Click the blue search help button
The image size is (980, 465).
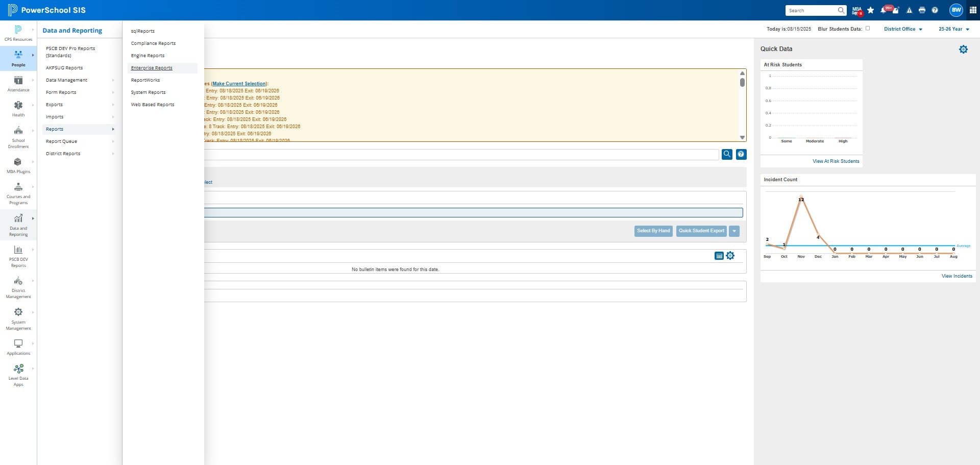pyautogui.click(x=741, y=154)
